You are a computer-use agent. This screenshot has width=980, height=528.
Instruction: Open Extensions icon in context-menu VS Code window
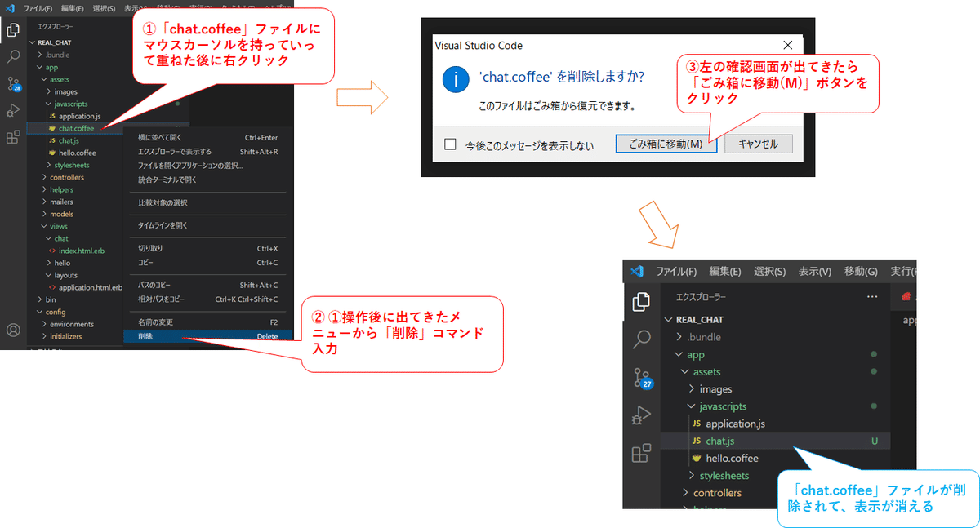(12, 136)
